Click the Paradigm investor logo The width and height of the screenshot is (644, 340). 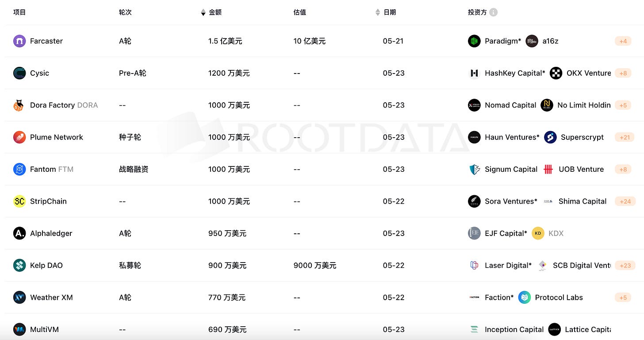click(x=474, y=41)
